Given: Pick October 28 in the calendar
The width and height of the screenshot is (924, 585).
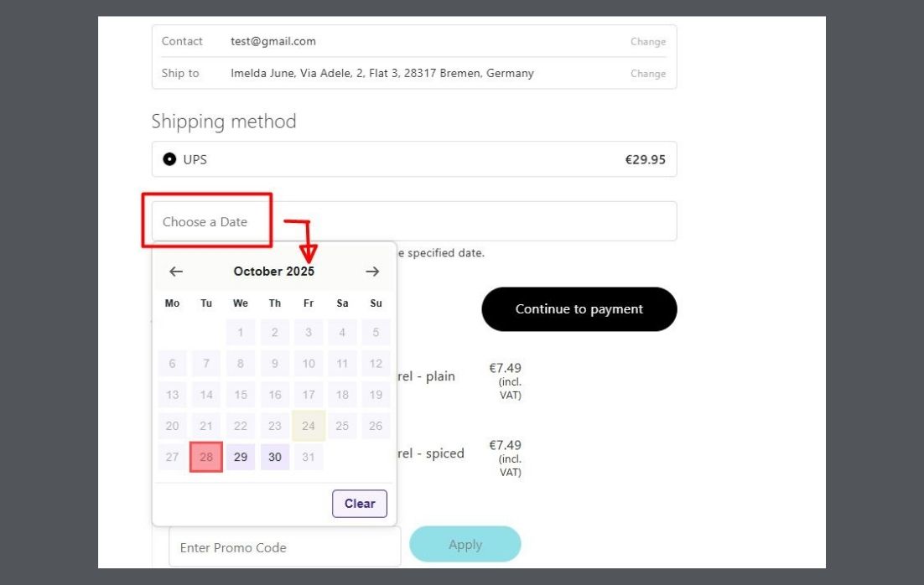Looking at the screenshot, I should click(x=206, y=458).
